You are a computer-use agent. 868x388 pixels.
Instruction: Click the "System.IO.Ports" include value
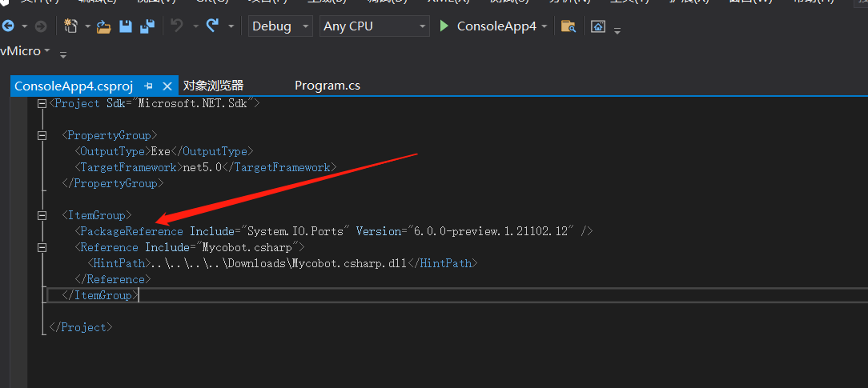click(x=295, y=231)
